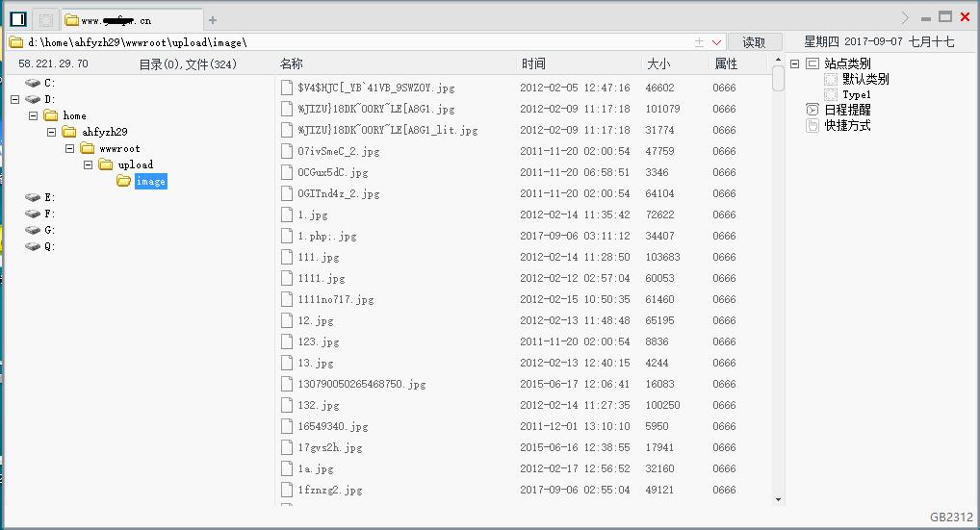Select Type1 category
Viewport: 980px width, 530px height.
(x=856, y=95)
